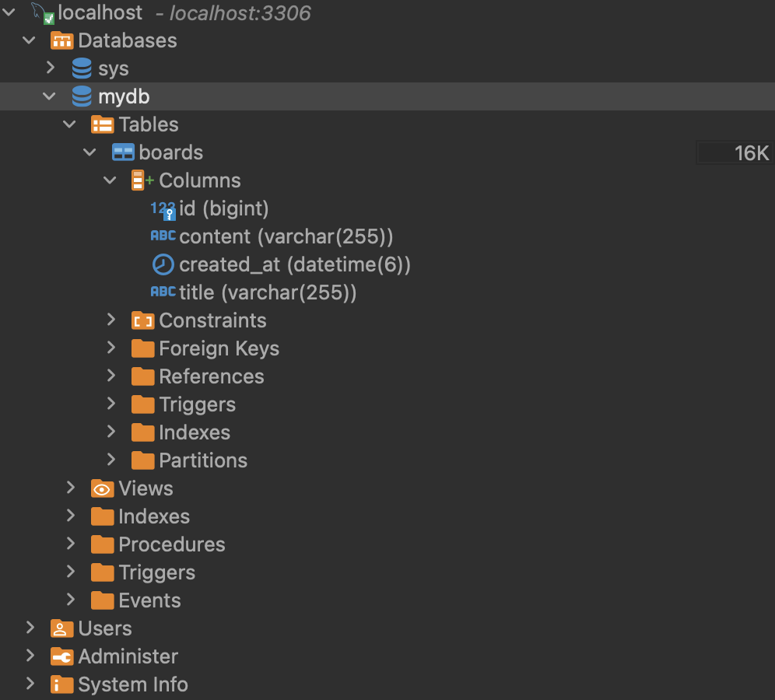Select the localhost connection label
This screenshot has height=700, width=775.
[100, 12]
